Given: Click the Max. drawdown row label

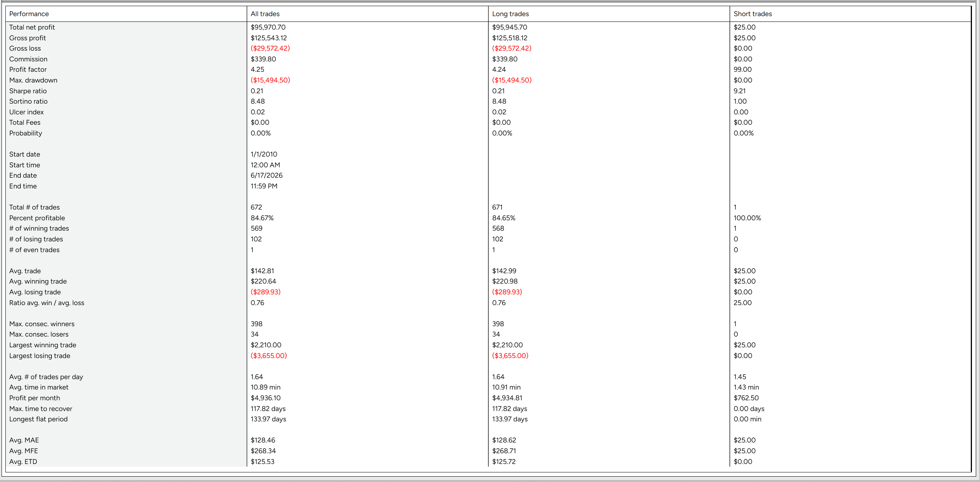Looking at the screenshot, I should click(x=33, y=80).
